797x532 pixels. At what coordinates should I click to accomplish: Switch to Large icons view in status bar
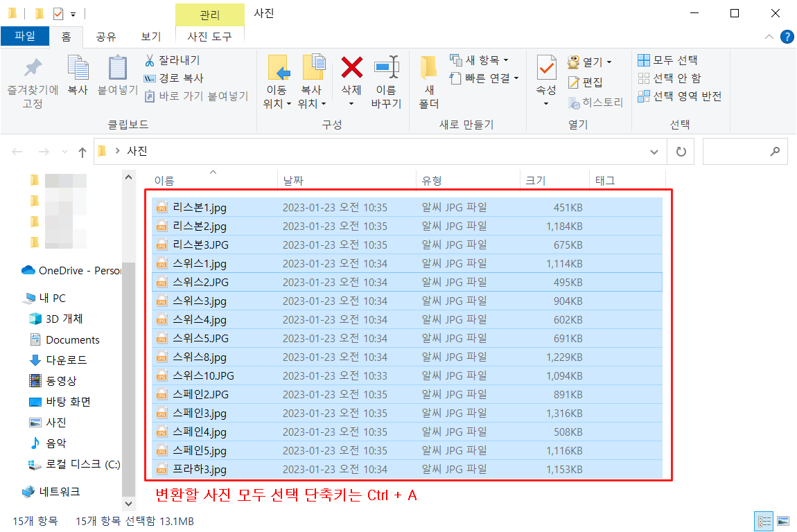point(783,522)
